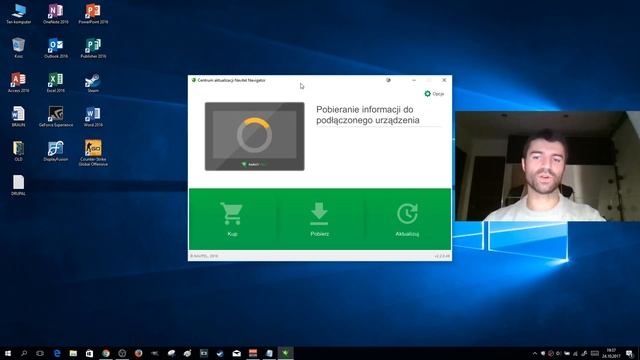Select Outlook 2016 desktop shortcut
This screenshot has width=640, height=360.
[56, 48]
